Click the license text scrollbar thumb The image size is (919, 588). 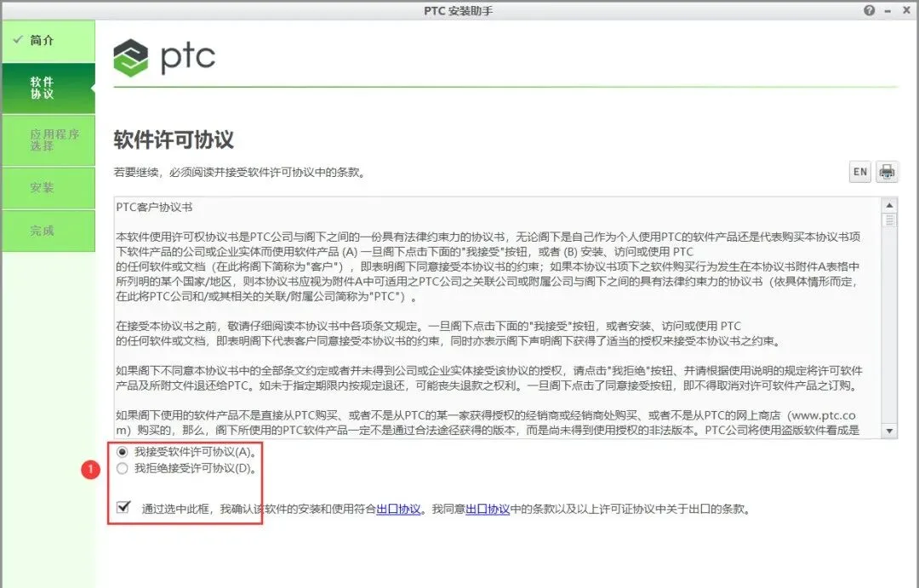[x=889, y=220]
